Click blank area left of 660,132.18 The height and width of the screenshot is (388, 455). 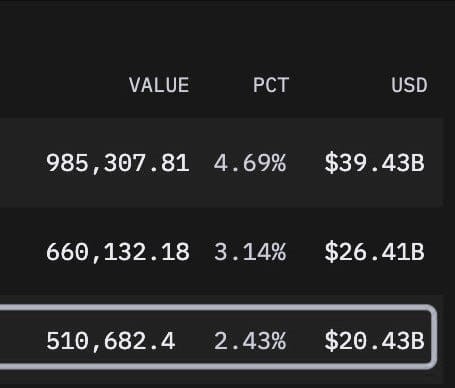click(22, 252)
